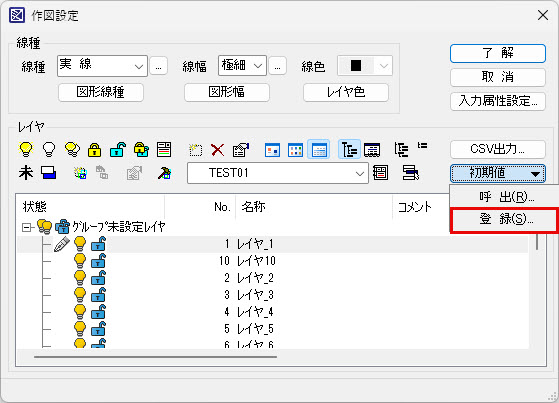Open the 線色 black color swatch
This screenshot has height=403, width=559.
365,66
